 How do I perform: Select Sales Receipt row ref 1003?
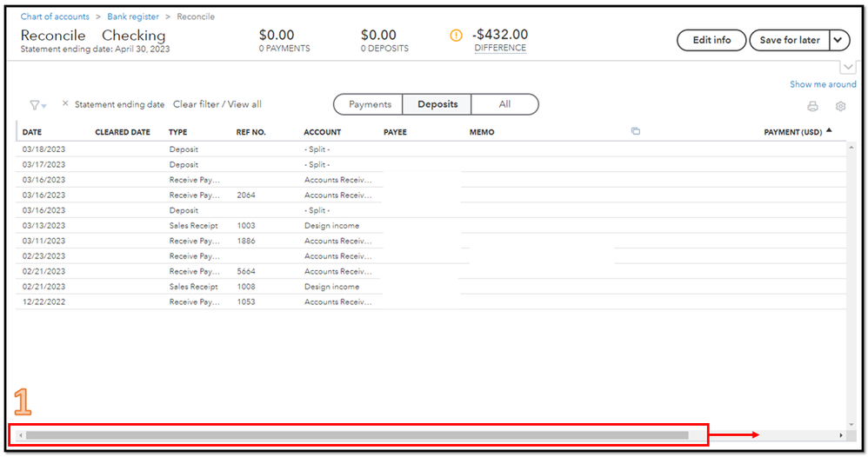tap(431, 225)
